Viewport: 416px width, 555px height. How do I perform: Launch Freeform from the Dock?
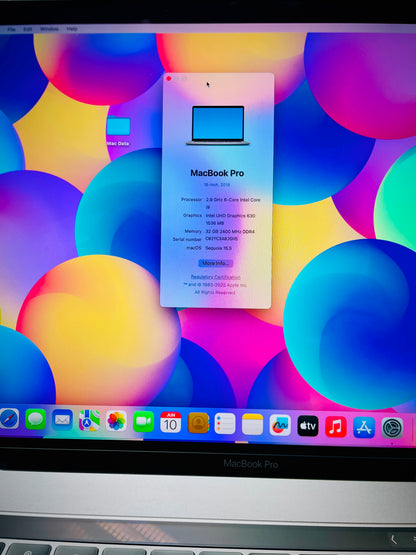tap(280, 425)
